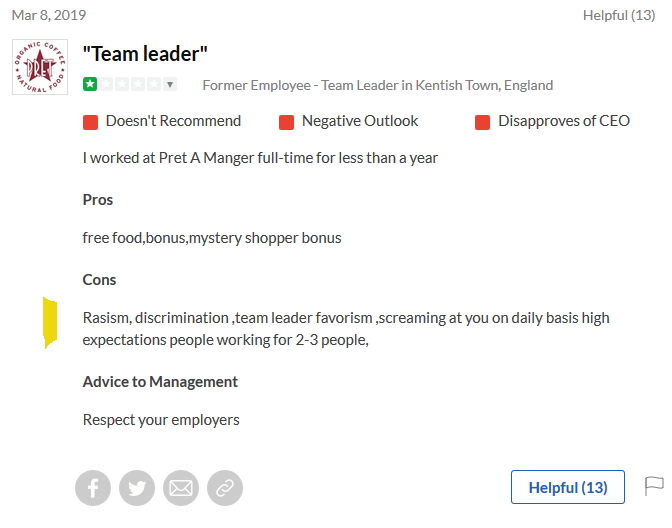This screenshot has height=528, width=672.
Task: Click the Helpful (13) button
Action: coord(567,487)
